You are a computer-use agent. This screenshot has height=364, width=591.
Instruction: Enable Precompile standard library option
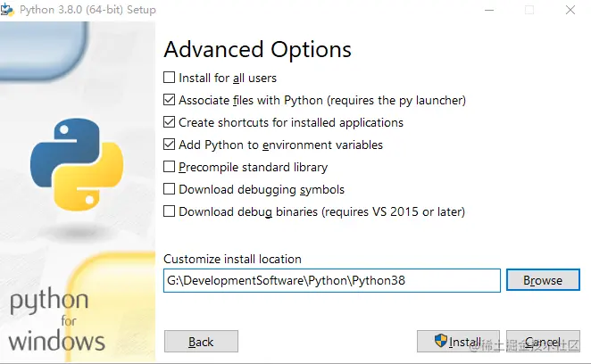tap(170, 167)
